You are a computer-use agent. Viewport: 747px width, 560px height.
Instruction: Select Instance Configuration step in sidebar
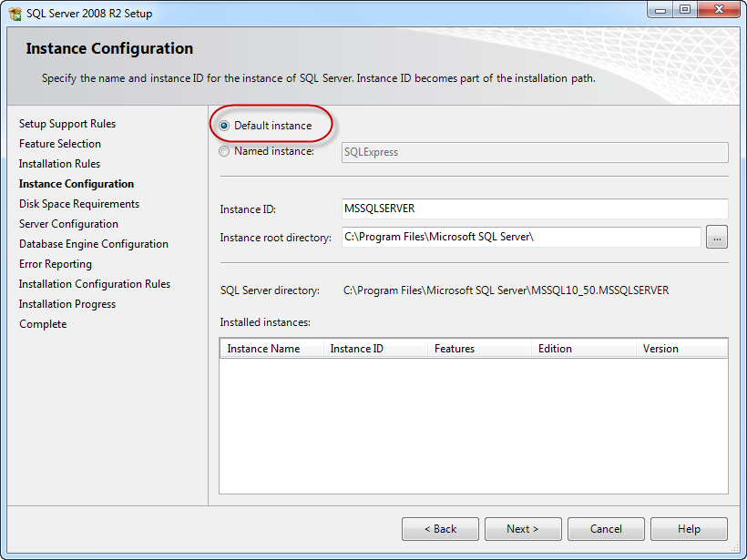tap(77, 184)
